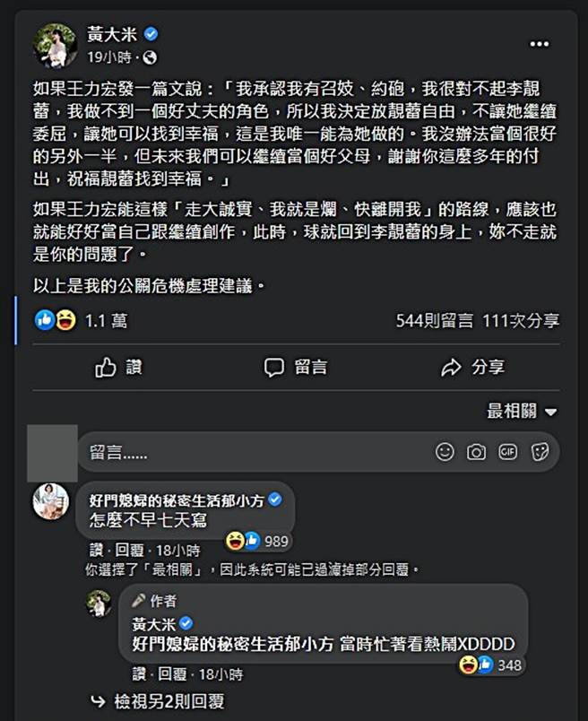
Task: Open the sticker picker icon
Action: 539,453
